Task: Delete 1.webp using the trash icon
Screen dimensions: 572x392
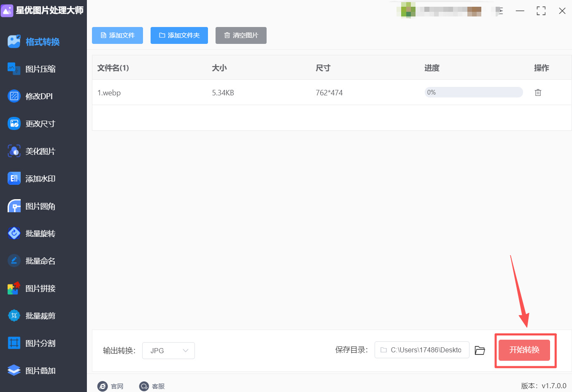Action: [x=538, y=92]
